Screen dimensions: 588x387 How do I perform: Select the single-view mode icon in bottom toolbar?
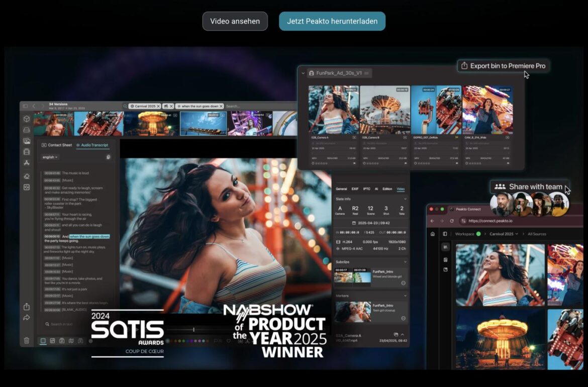[x=43, y=340]
